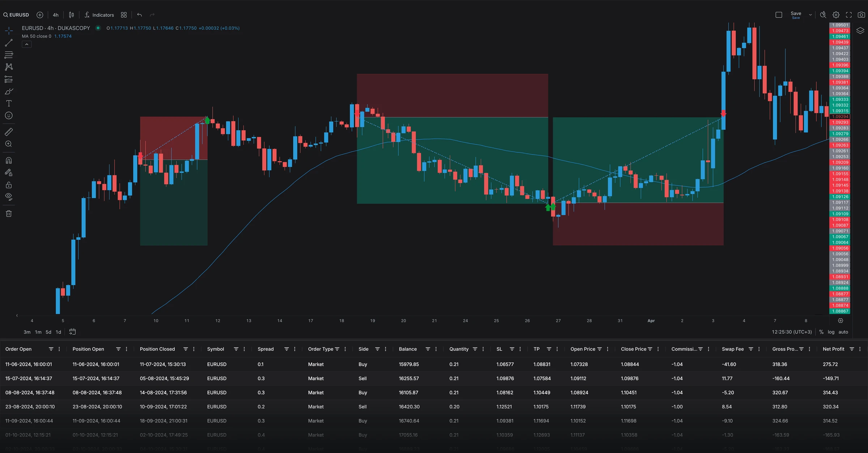
Task: Click the Save button
Action: [796, 15]
